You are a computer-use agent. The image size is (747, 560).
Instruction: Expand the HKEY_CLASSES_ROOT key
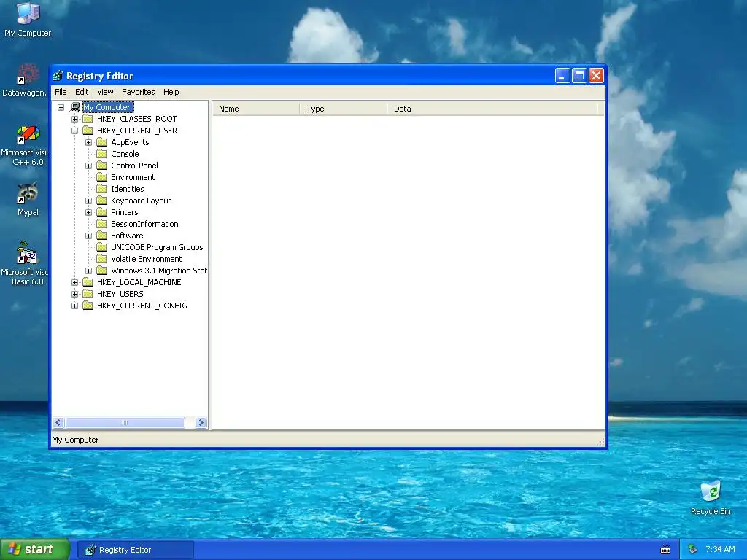click(75, 119)
